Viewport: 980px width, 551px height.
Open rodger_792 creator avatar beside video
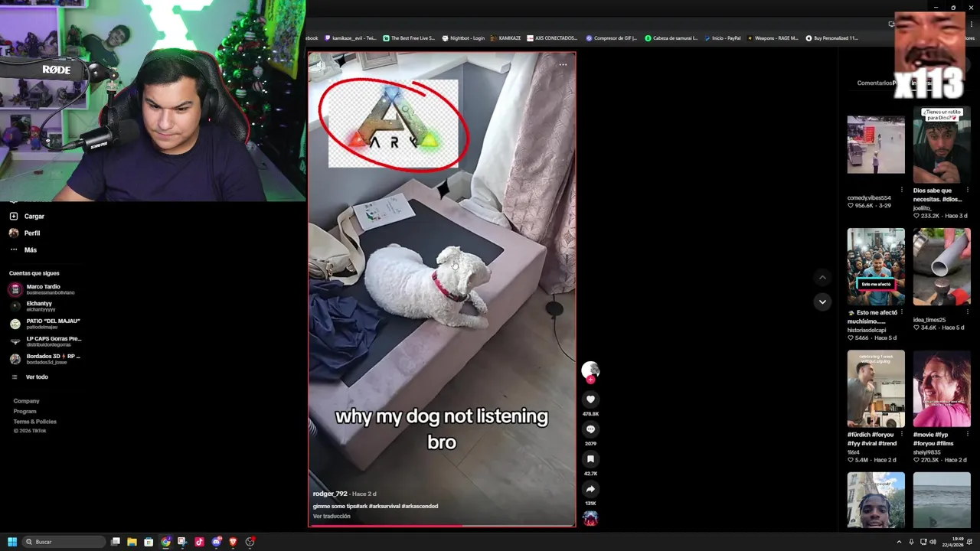pos(590,370)
